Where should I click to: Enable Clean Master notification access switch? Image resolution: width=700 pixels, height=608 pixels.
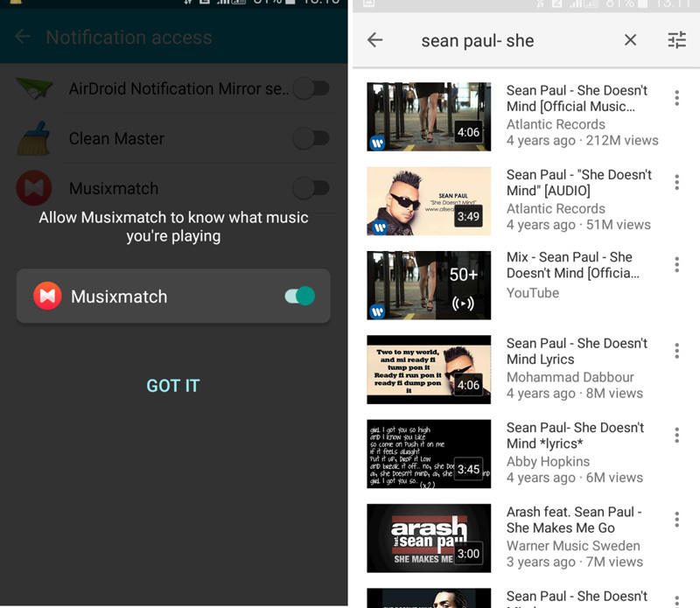(x=311, y=138)
